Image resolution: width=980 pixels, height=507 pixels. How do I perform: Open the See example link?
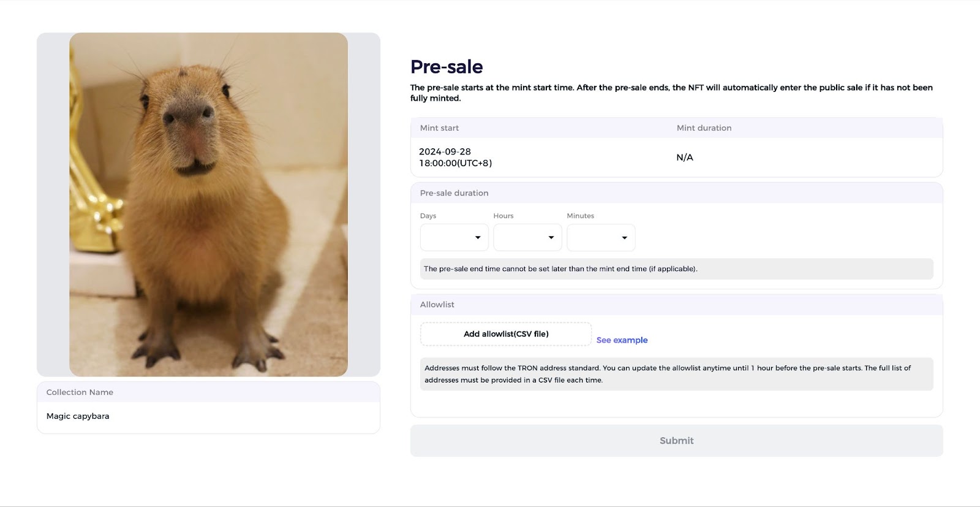point(622,340)
